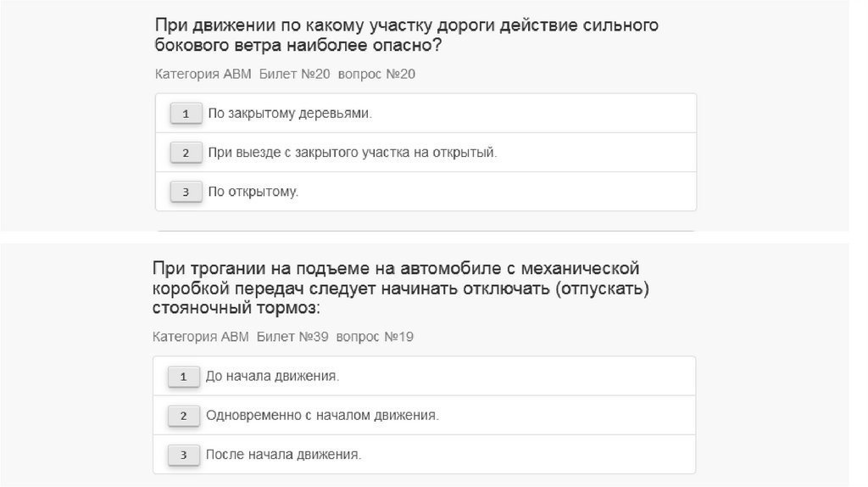Viewport: 868px width, 487px height.
Task: Click 'Билет №39' label
Action: (293, 337)
